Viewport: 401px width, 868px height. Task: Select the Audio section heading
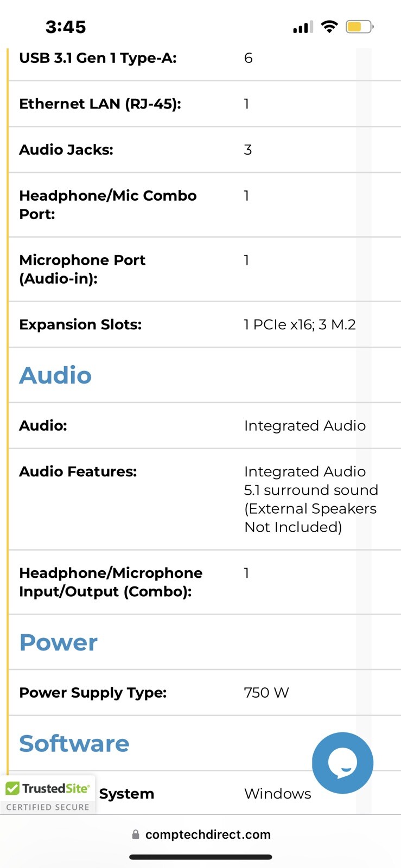coord(55,375)
